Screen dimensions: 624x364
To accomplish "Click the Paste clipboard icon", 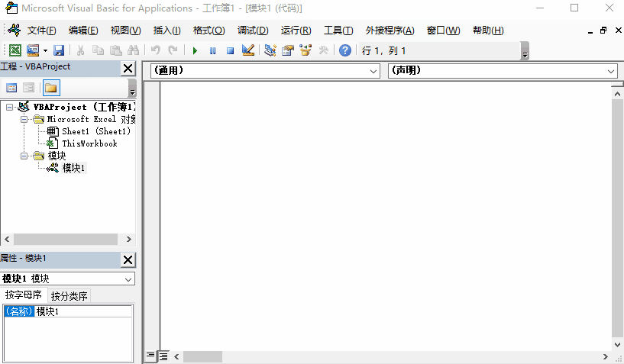I will click(x=116, y=50).
